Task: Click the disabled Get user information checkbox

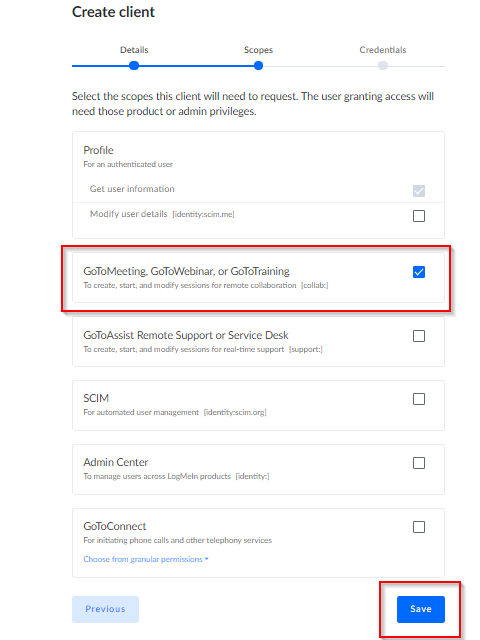Action: [419, 191]
